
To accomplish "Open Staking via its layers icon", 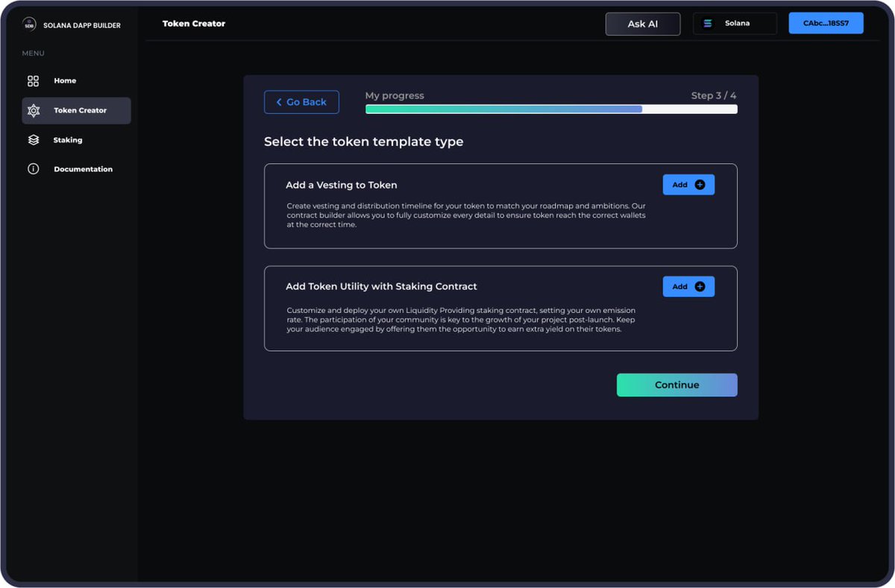I will tap(33, 139).
